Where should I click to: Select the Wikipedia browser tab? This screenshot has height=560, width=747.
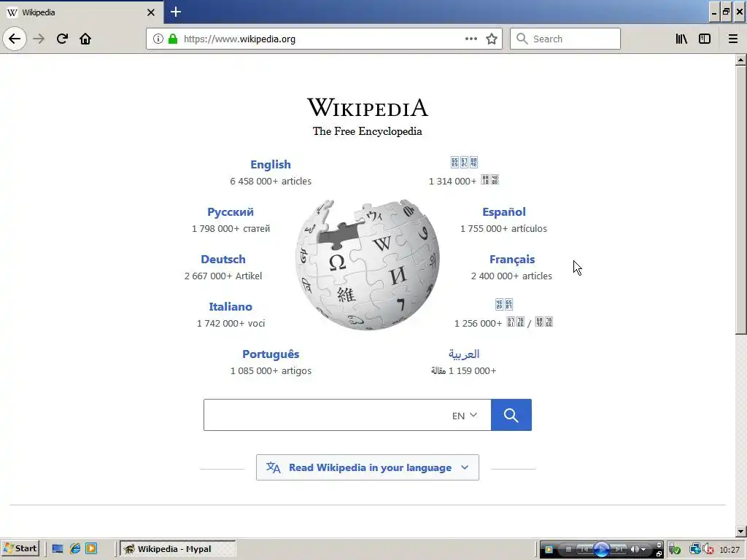coord(82,12)
